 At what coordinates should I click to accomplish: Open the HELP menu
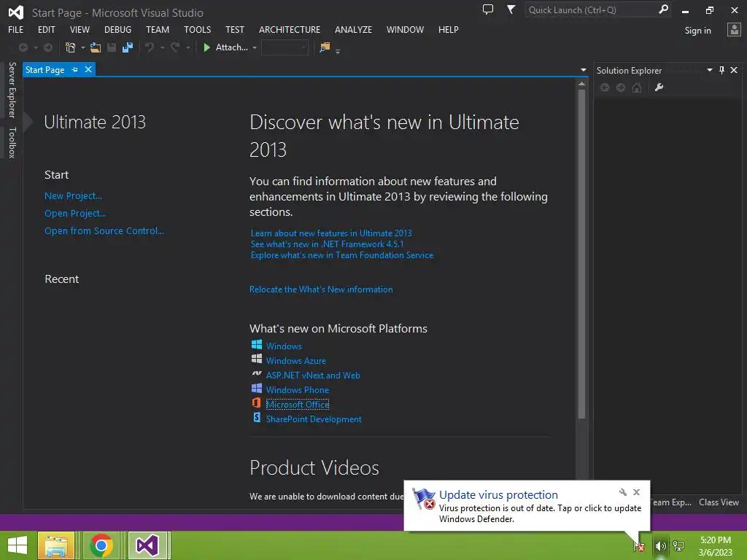pos(449,29)
